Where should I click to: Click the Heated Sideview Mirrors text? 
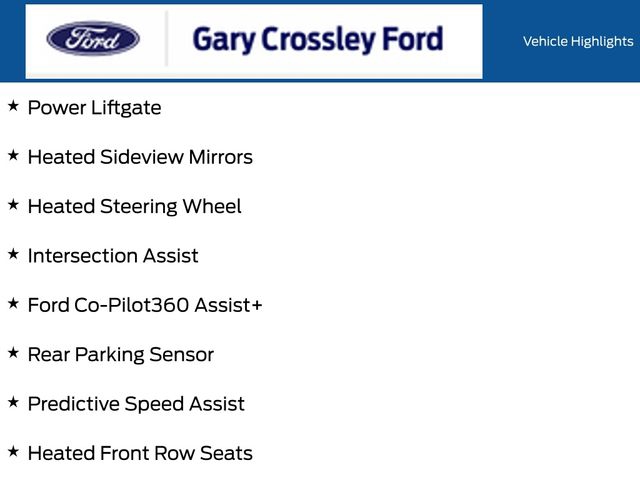[x=140, y=157]
